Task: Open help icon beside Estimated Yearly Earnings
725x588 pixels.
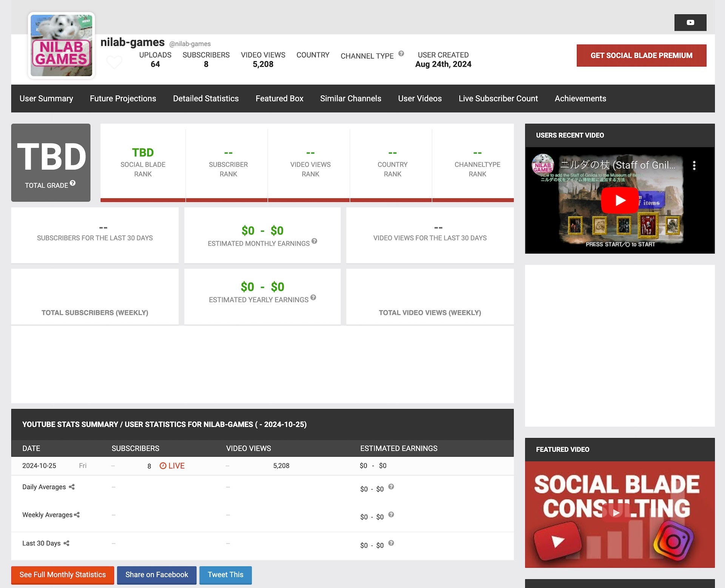Action: (313, 297)
